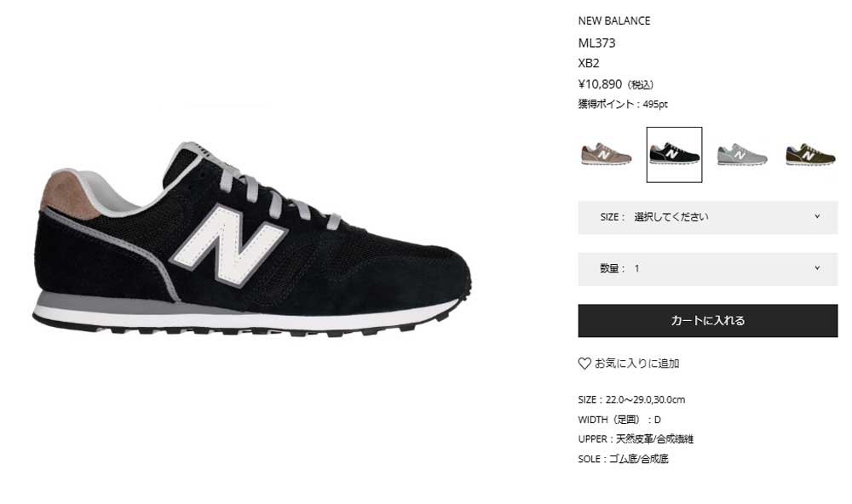Choose the grey sneaker color variant
Image resolution: width=852 pixels, height=504 pixels.
coord(742,154)
